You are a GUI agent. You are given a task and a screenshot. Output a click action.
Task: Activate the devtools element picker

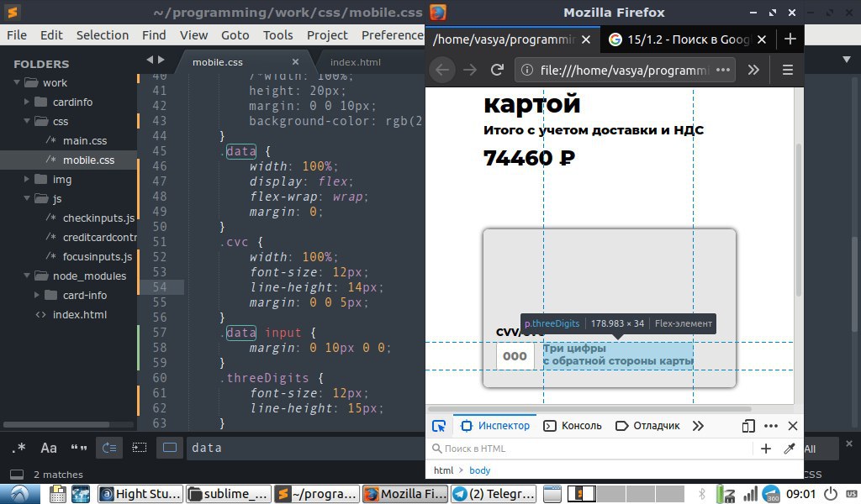coord(439,426)
